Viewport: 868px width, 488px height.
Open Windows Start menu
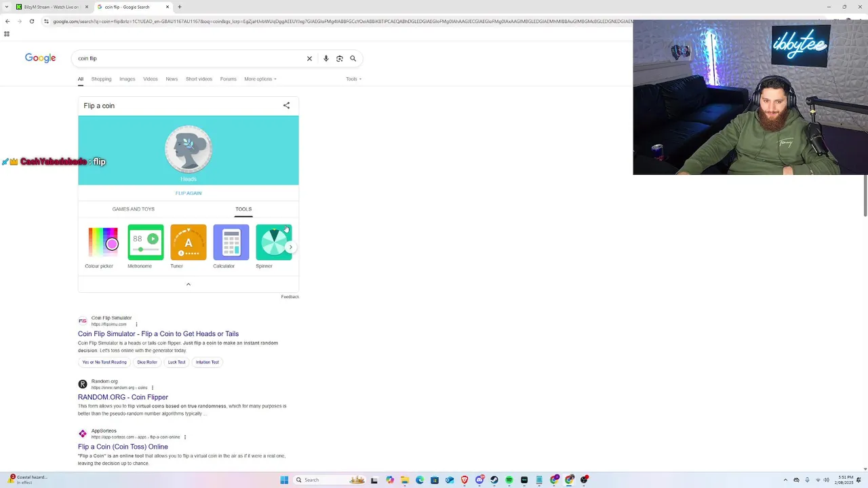tap(284, 480)
